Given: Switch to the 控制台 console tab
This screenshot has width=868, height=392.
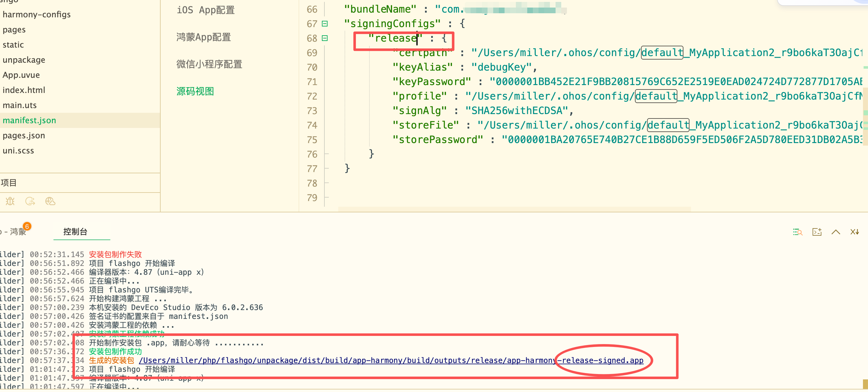Looking at the screenshot, I should click(x=75, y=232).
